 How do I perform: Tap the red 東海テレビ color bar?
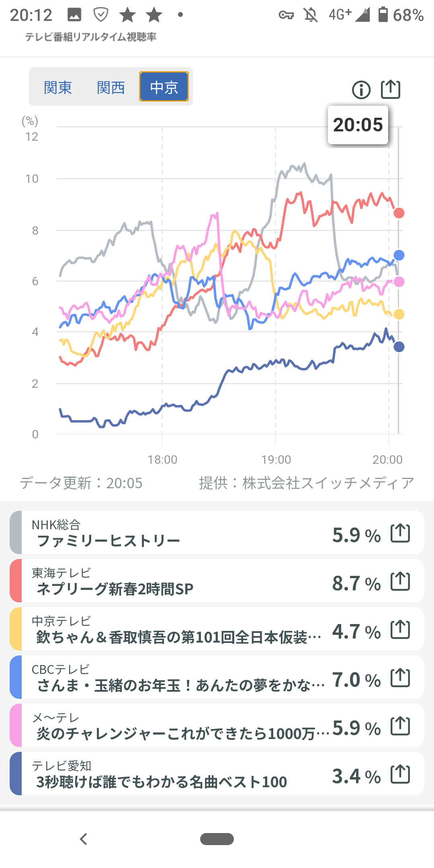coord(16,581)
